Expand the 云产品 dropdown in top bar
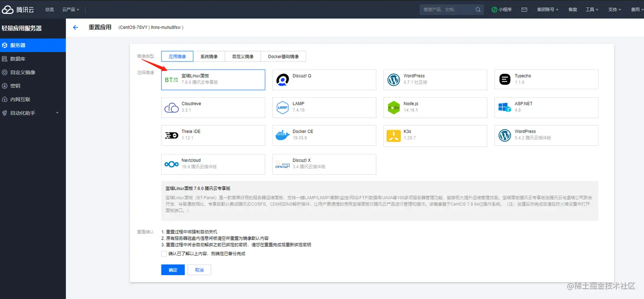Screen dimensions: 644x299 pos(71,9)
